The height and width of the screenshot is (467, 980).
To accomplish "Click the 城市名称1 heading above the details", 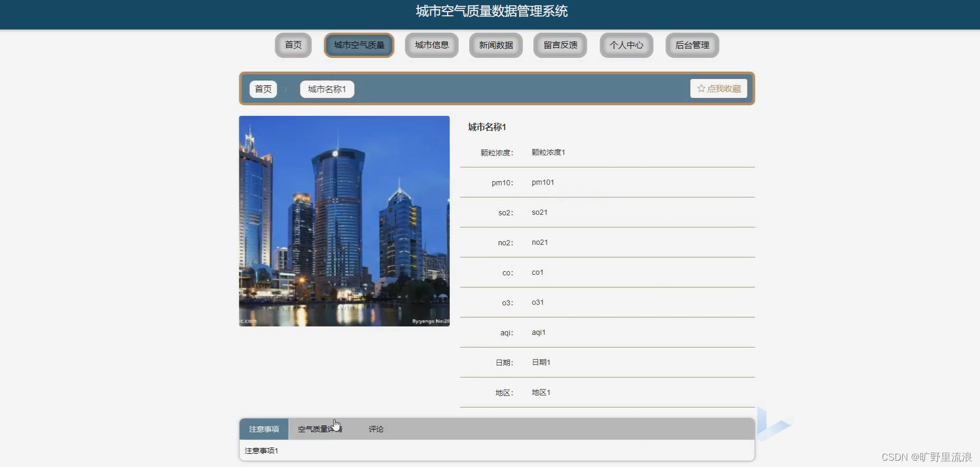I will coord(487,127).
